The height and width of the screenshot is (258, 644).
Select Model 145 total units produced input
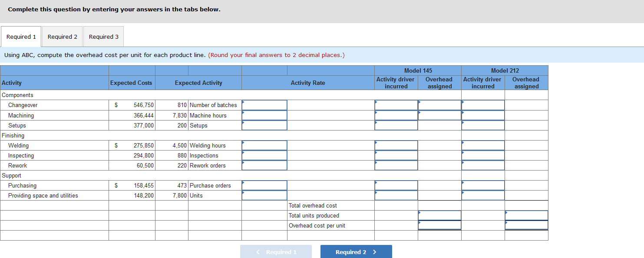pos(439,215)
